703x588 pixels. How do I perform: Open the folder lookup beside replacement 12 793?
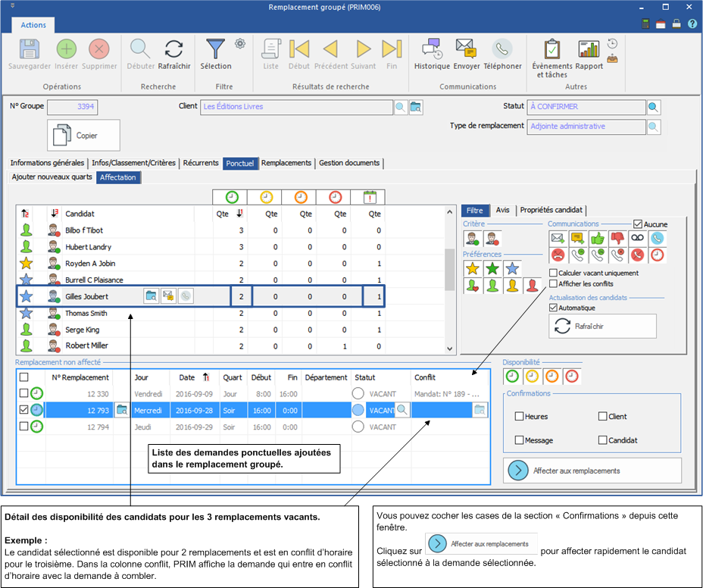coord(122,410)
